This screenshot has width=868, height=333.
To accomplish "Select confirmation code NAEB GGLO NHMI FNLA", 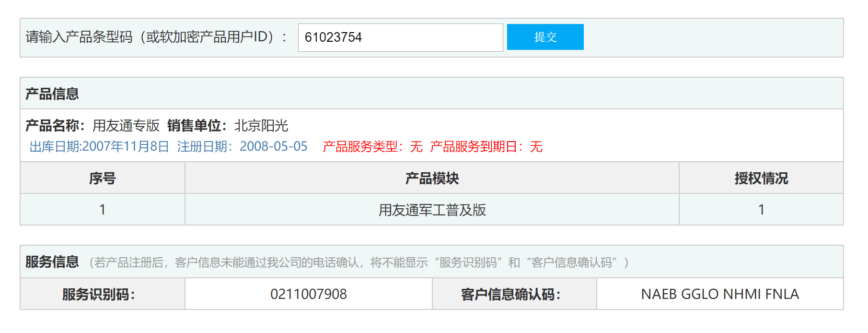I will 720,294.
